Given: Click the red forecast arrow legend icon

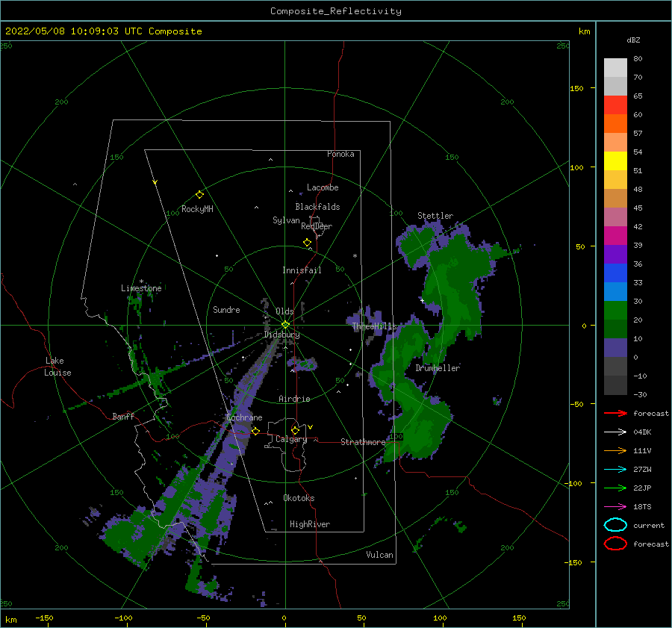Looking at the screenshot, I should [615, 413].
